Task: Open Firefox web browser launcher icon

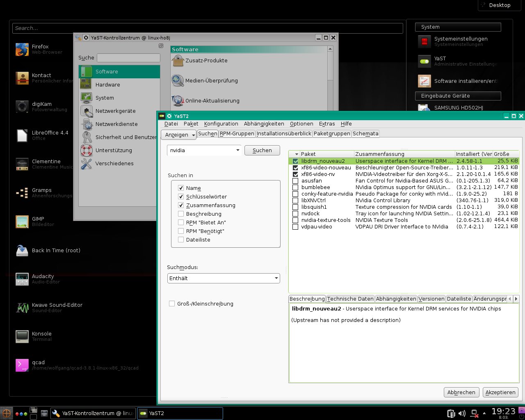Action: click(22, 49)
